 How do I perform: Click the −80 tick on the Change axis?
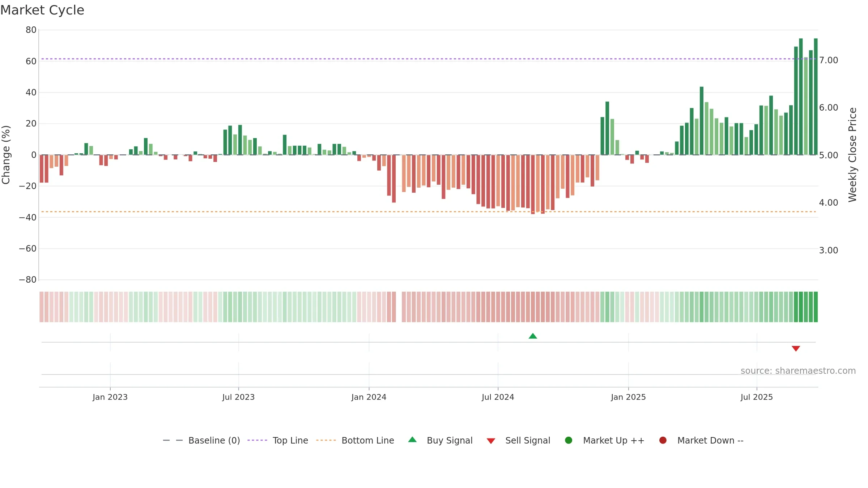pos(28,279)
